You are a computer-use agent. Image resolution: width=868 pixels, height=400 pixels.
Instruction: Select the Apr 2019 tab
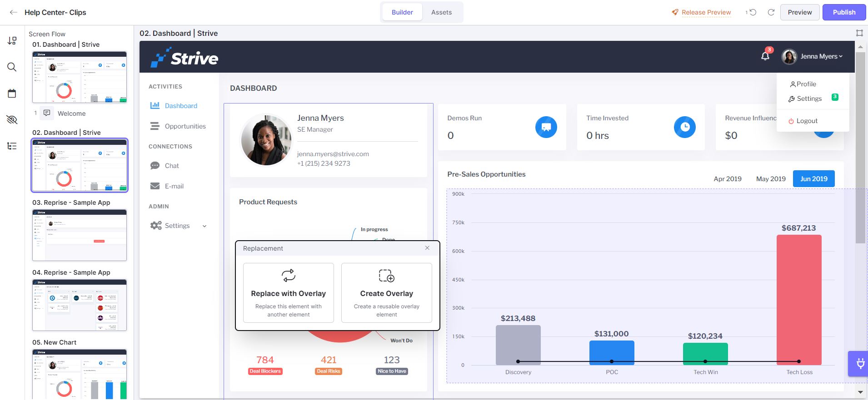tap(728, 179)
